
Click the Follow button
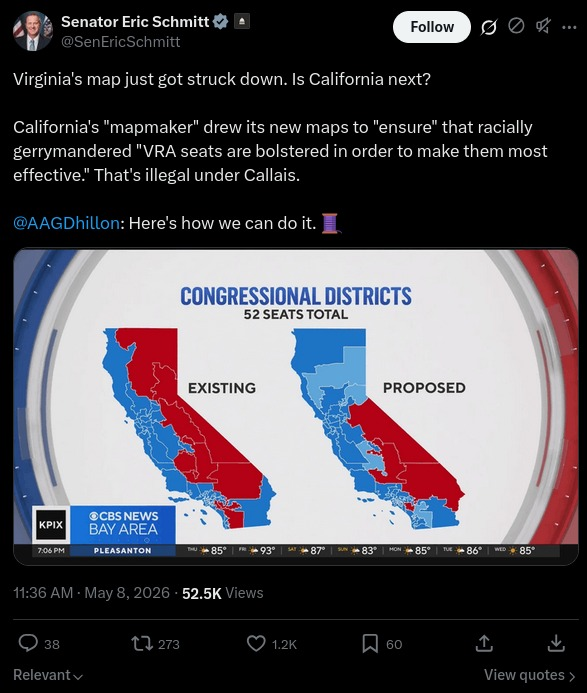point(431,27)
